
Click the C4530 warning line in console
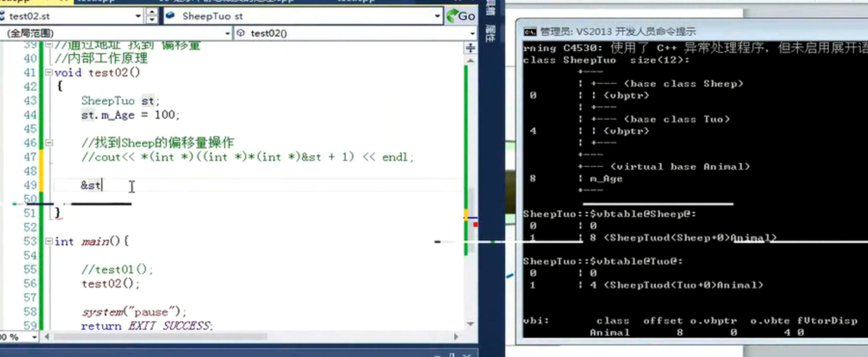coord(695,48)
